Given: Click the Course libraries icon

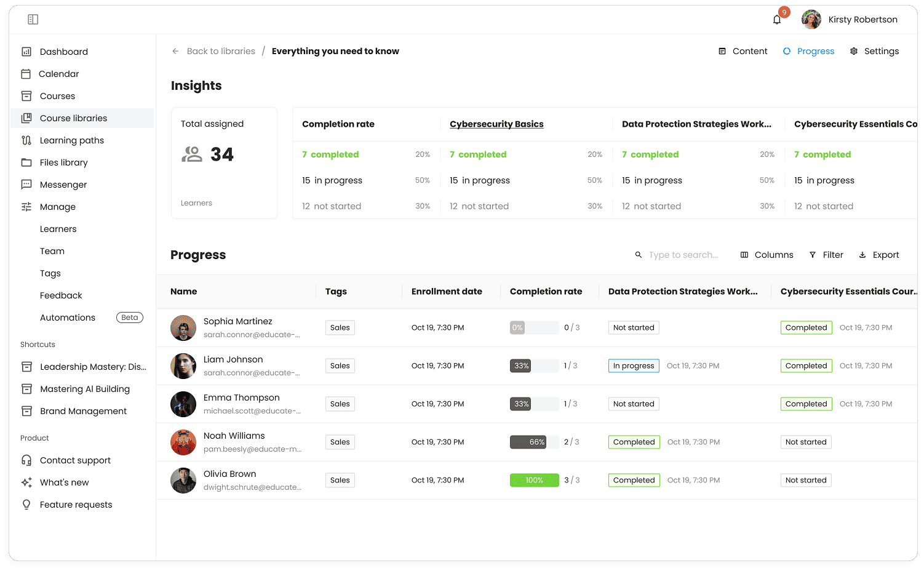Looking at the screenshot, I should [x=26, y=118].
